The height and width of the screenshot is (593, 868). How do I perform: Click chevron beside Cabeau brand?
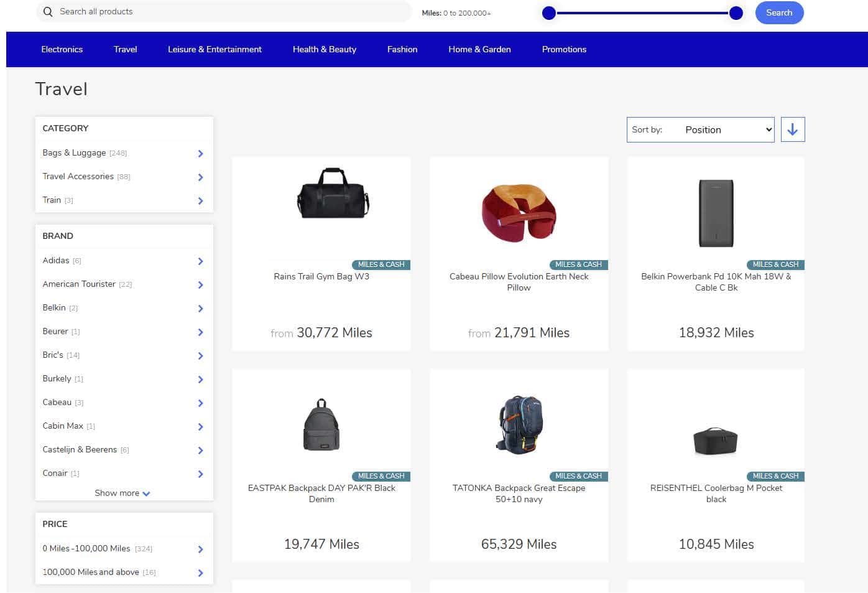tap(200, 403)
